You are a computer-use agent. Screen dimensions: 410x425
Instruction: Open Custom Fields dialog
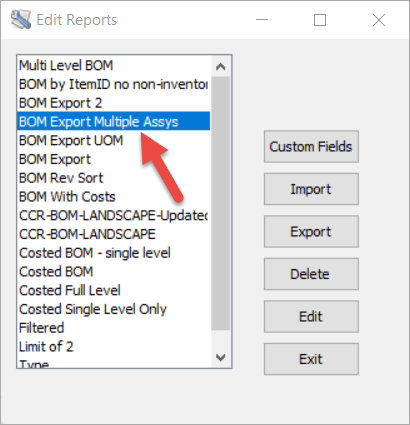coord(311,147)
